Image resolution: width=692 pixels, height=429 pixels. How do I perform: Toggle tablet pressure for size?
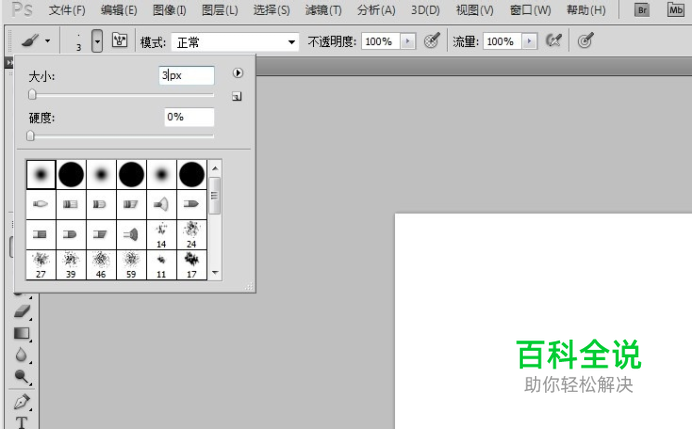(585, 41)
